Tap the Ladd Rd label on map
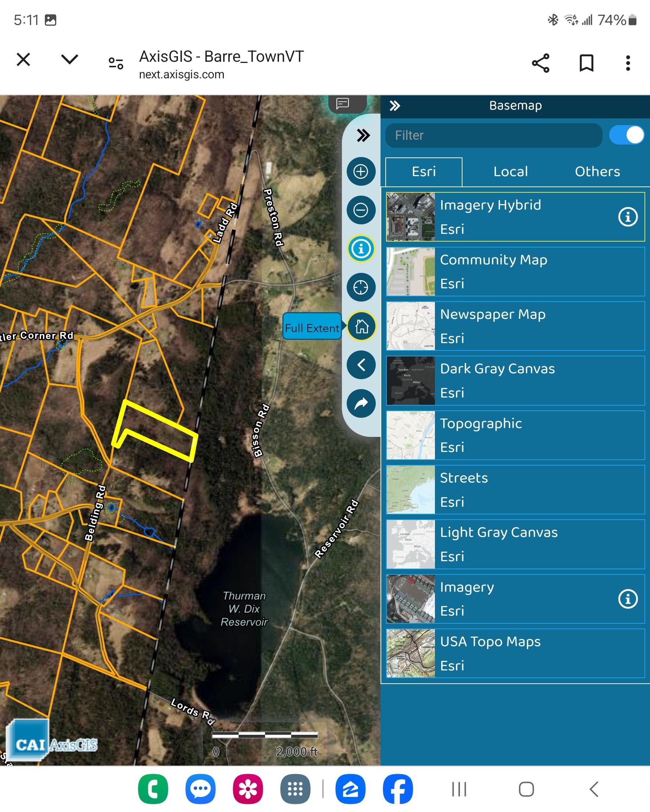650x812 pixels. pos(225,223)
